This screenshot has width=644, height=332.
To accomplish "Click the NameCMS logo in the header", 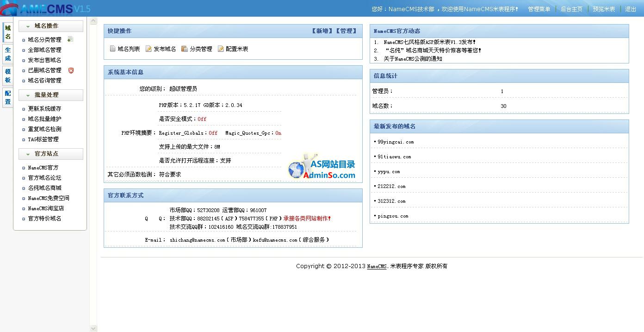I will click(45, 8).
